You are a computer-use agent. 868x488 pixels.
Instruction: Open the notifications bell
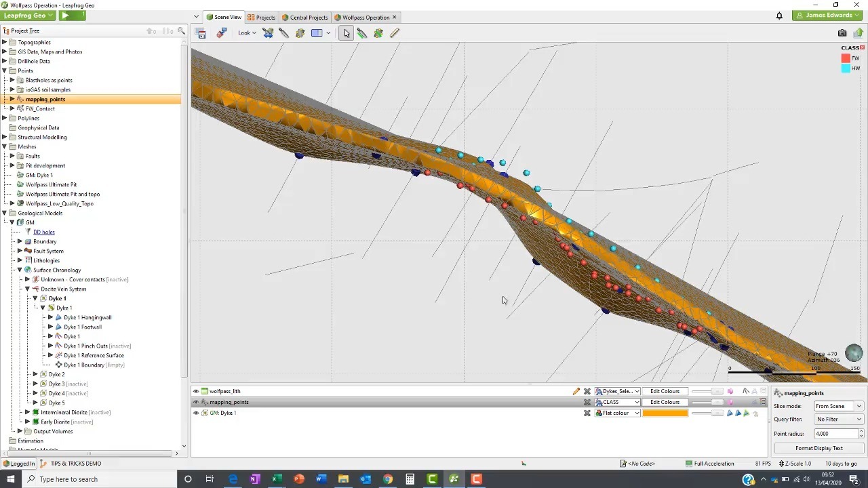point(779,16)
